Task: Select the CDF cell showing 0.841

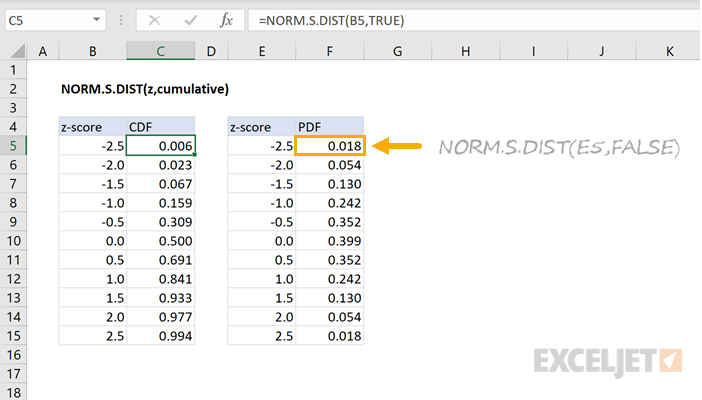Action: 161,279
